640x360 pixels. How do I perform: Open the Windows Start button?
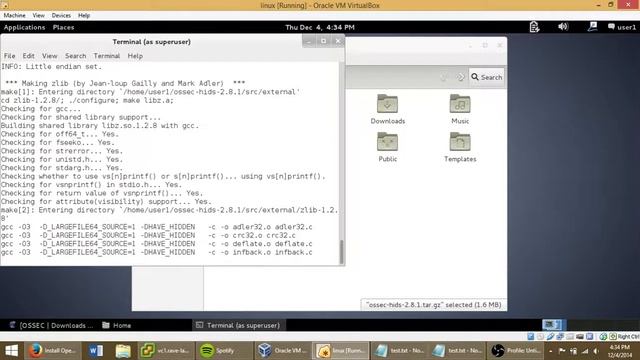(11, 351)
